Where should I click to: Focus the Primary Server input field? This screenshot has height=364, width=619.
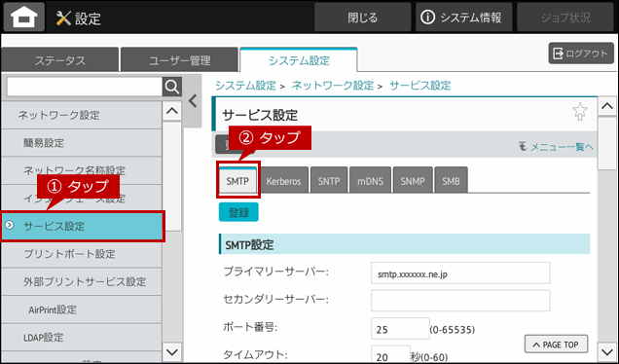(x=460, y=273)
